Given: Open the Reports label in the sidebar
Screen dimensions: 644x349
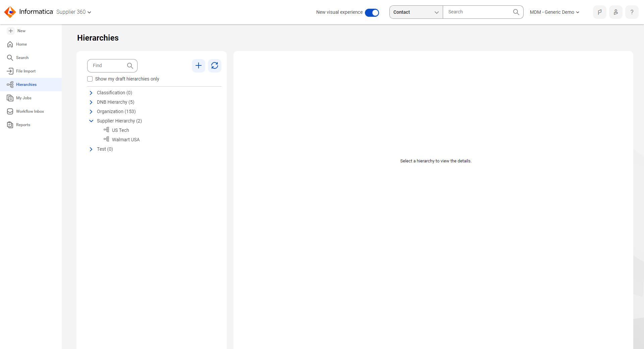Looking at the screenshot, I should (x=23, y=125).
